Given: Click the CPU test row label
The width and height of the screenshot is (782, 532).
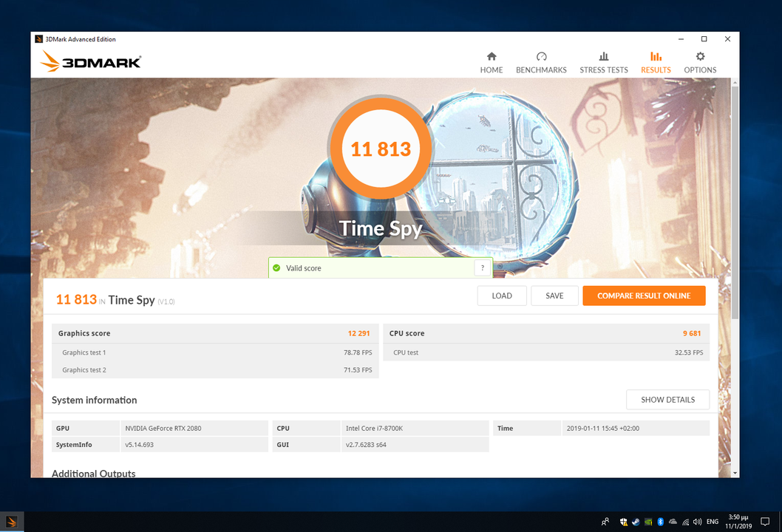Looking at the screenshot, I should point(406,352).
